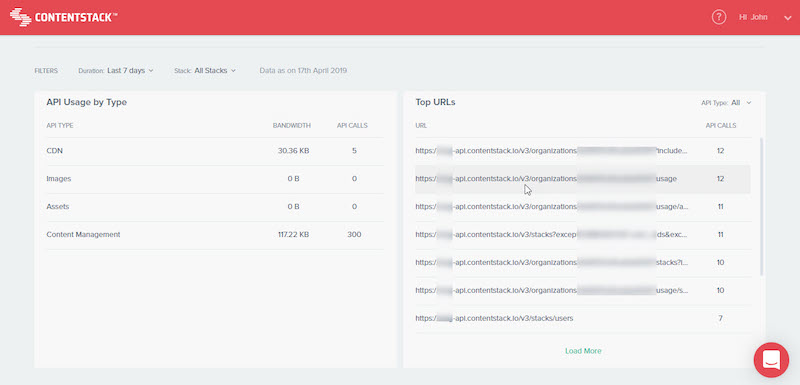Click the BANDWIDTH column header
The width and height of the screenshot is (800, 385).
(292, 125)
